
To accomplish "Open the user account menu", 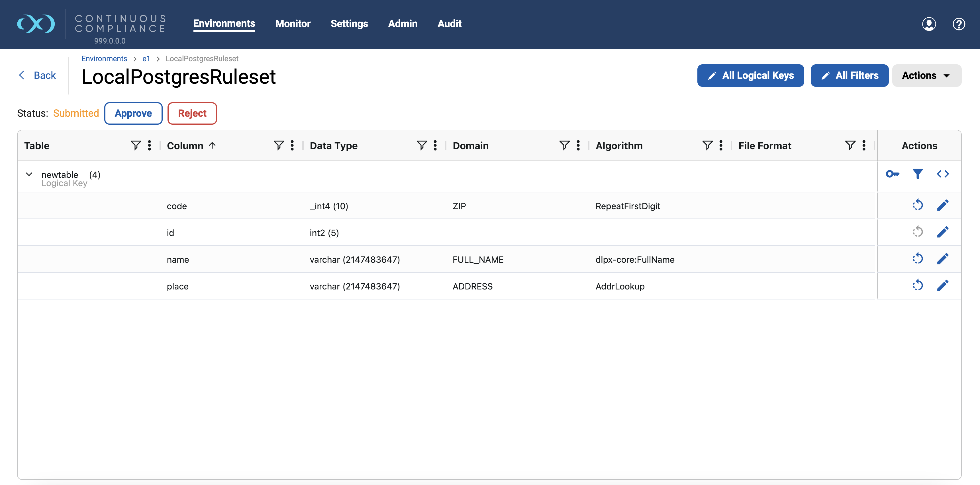I will click(929, 24).
